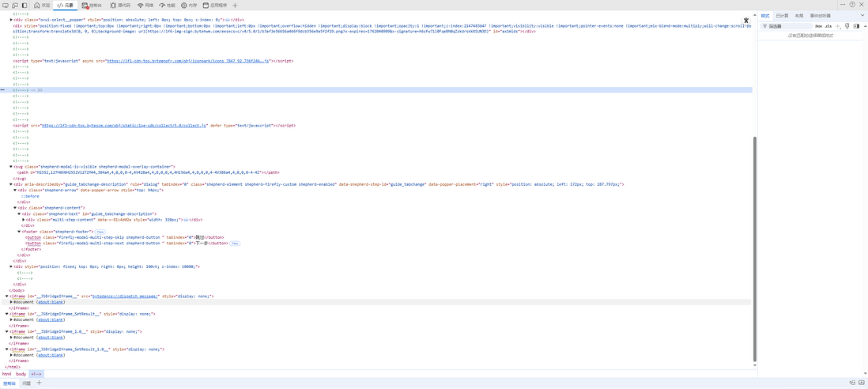The image size is (868, 389).
Task: Open the three-dot customize DevTools menu
Action: point(842,5)
